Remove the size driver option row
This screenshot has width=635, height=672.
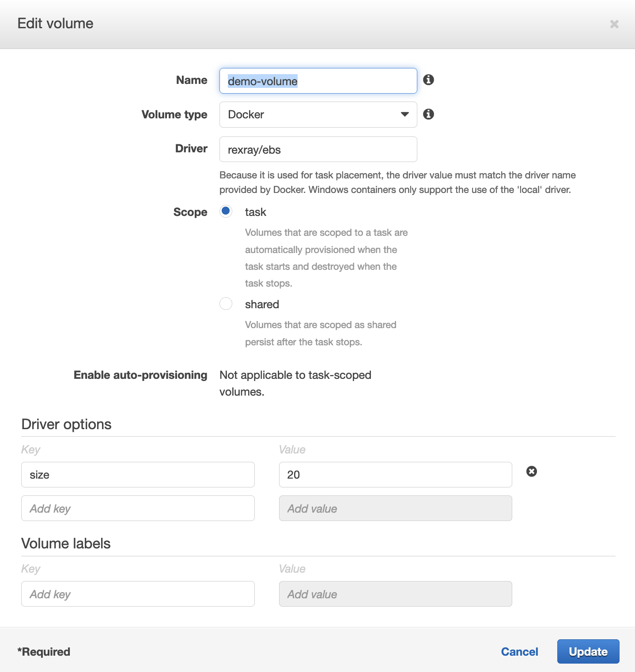click(532, 472)
